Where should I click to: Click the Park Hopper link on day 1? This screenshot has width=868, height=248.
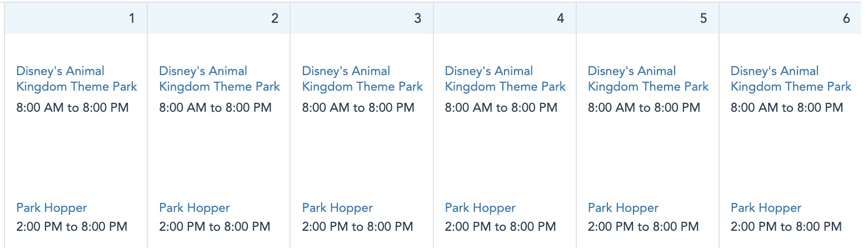pyautogui.click(x=52, y=208)
